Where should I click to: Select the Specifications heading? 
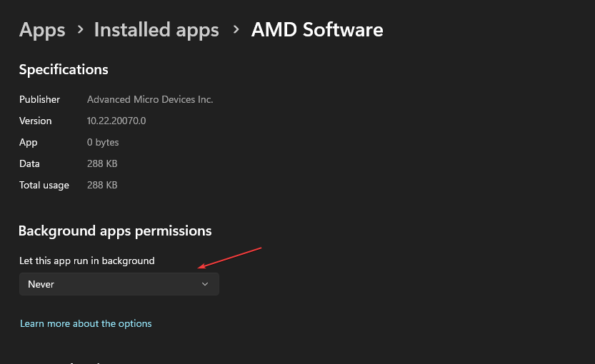[x=64, y=69]
